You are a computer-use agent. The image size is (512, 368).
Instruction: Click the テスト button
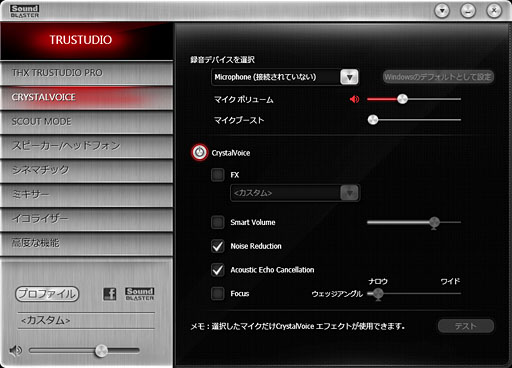[x=466, y=326]
